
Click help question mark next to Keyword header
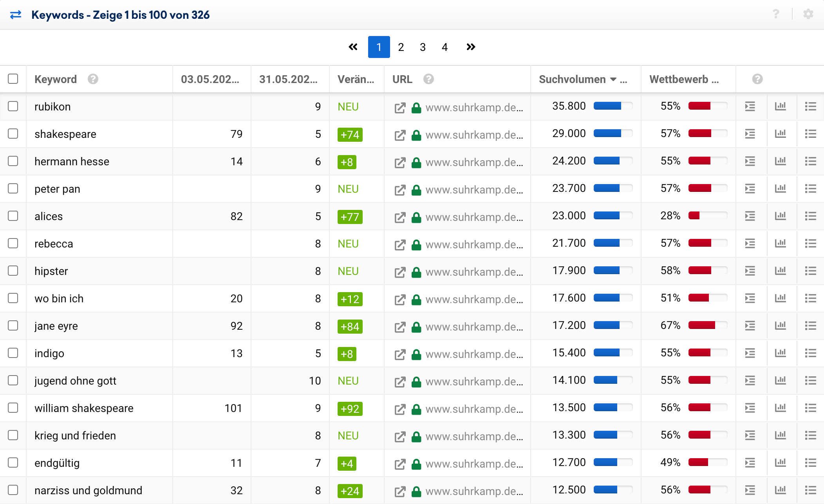pos(93,79)
